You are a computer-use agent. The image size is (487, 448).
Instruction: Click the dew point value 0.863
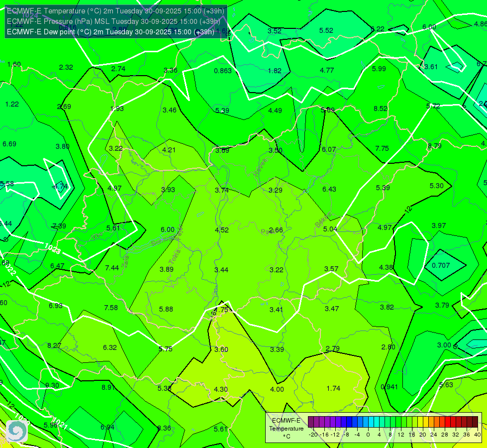[x=223, y=71]
